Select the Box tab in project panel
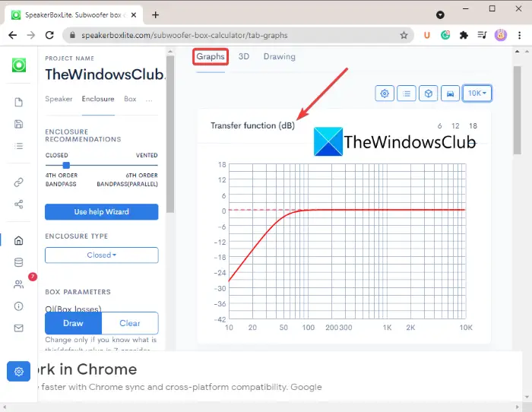The width and height of the screenshot is (532, 412). tap(130, 99)
